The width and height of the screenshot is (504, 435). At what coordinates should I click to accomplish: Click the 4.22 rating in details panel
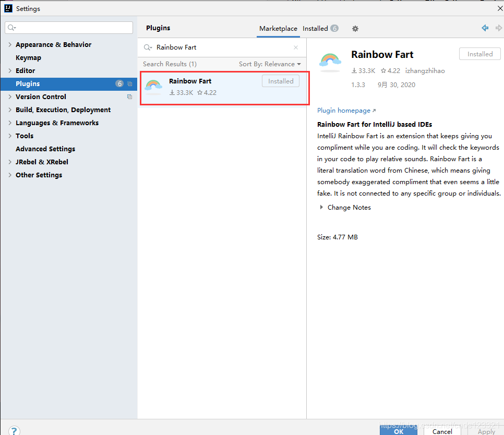[x=390, y=71]
